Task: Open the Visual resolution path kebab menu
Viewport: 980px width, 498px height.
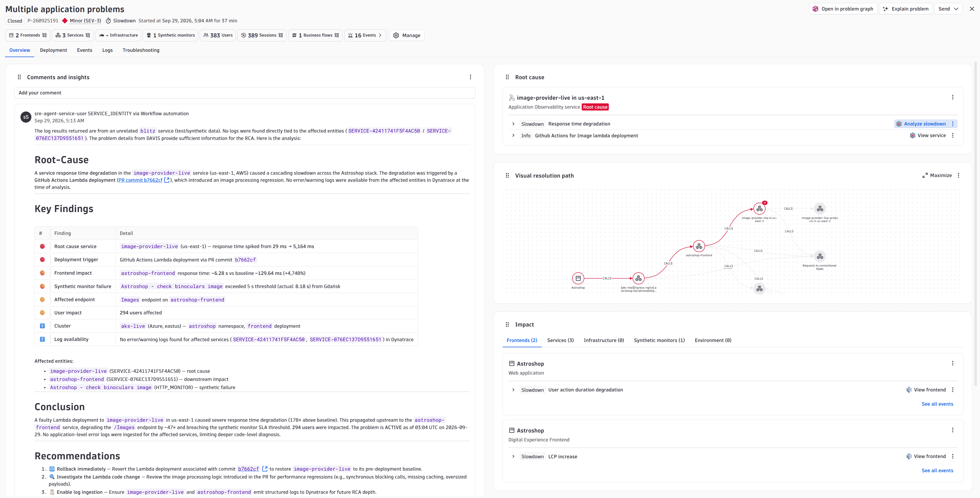Action: [x=958, y=175]
